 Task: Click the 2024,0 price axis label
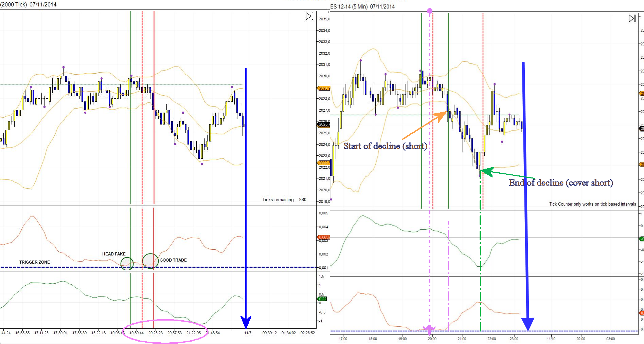(x=324, y=145)
